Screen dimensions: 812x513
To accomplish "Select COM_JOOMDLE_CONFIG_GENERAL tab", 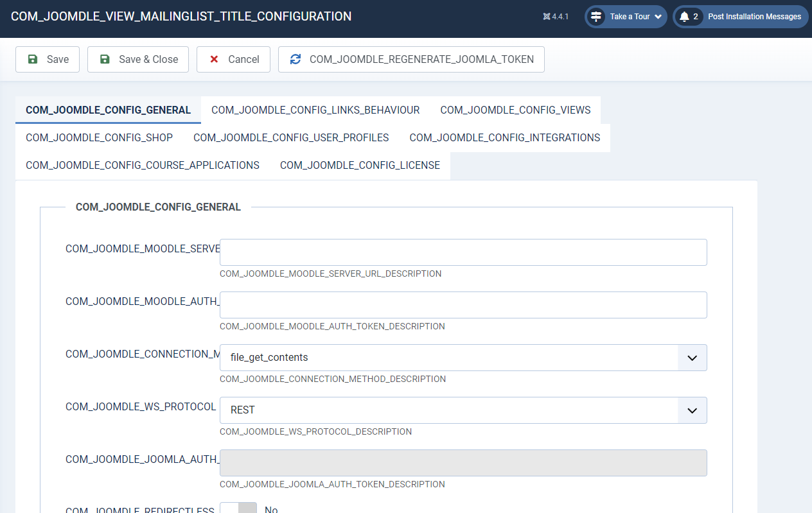I will tap(108, 110).
